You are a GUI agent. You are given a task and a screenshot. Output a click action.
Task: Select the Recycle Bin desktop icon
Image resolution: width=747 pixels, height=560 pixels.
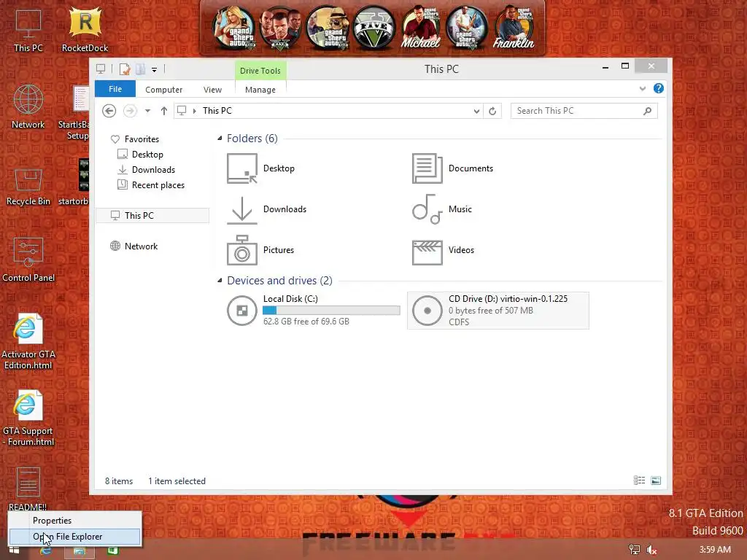pos(28,187)
